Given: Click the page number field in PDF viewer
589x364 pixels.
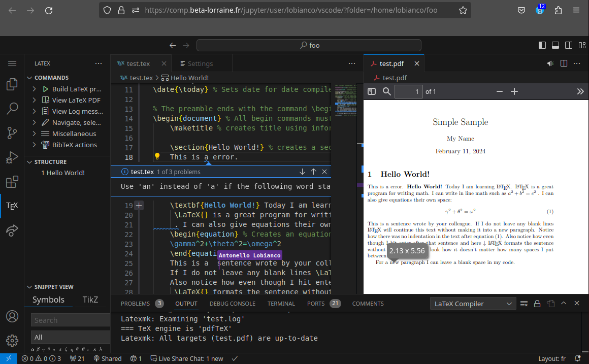Looking at the screenshot, I should (409, 91).
